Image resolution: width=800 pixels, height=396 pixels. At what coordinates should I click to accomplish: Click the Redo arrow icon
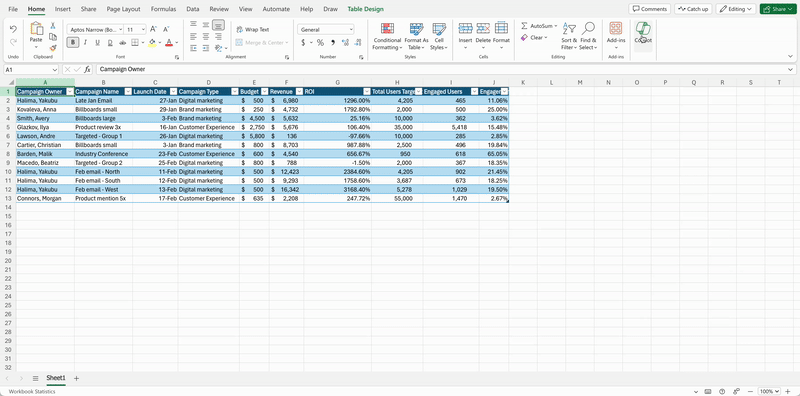(13, 42)
